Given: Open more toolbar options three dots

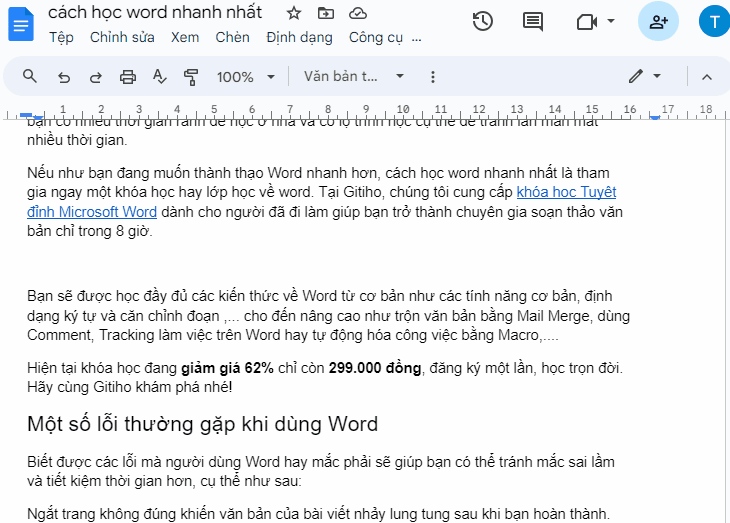Looking at the screenshot, I should coord(432,77).
